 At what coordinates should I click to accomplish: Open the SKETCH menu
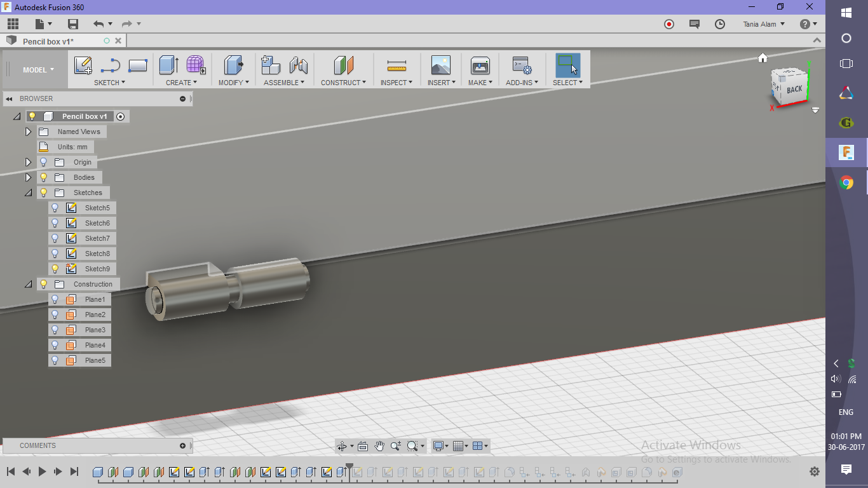coord(109,83)
